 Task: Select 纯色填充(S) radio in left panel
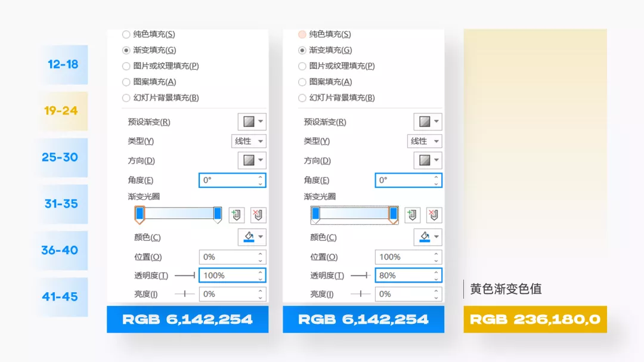tap(126, 34)
